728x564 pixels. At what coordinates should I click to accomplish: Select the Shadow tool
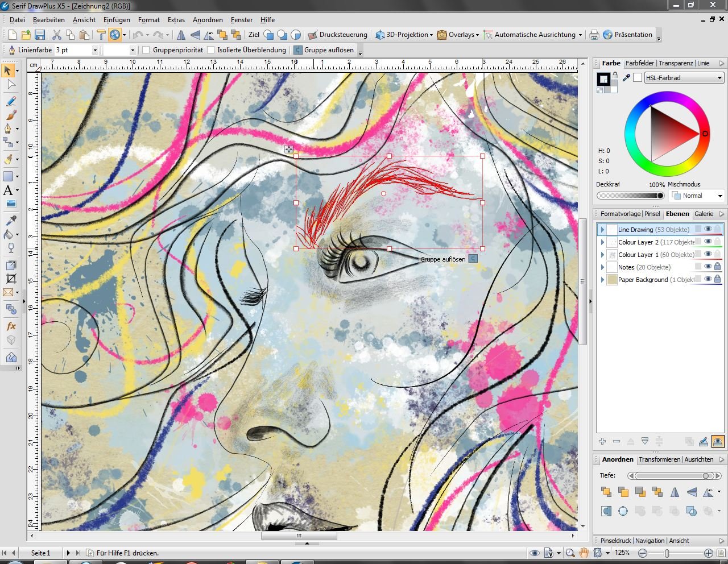coord(10,265)
